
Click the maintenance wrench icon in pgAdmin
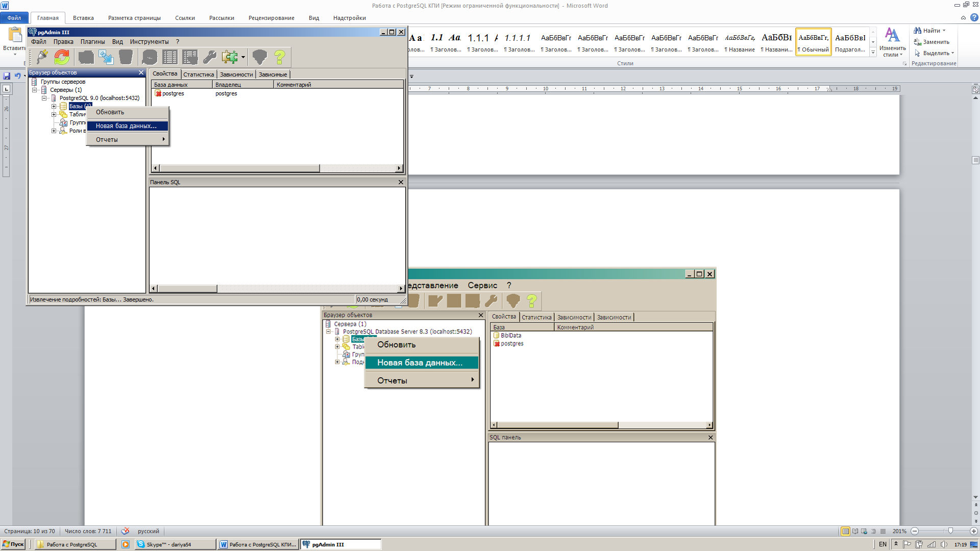pos(210,57)
